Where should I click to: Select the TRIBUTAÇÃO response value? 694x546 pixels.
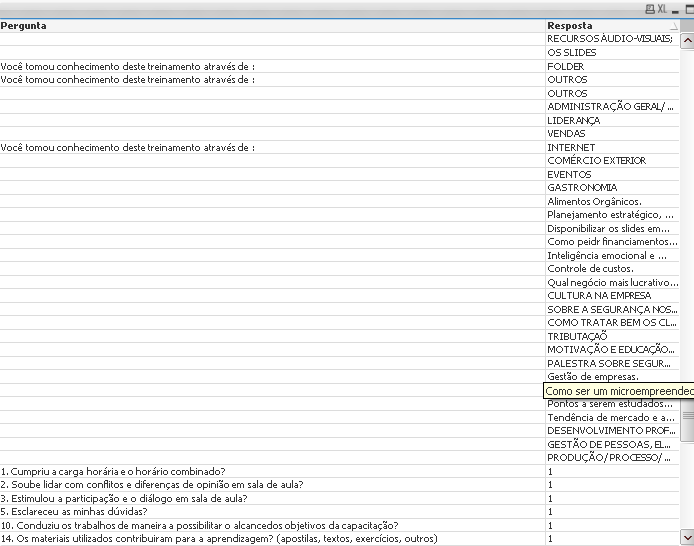pos(612,336)
